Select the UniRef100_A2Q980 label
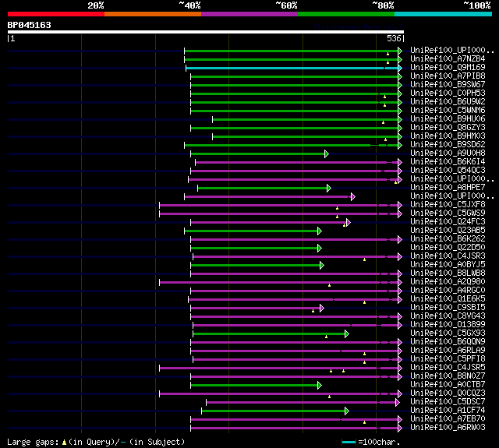The width and height of the screenshot is (499, 448). coord(448,282)
